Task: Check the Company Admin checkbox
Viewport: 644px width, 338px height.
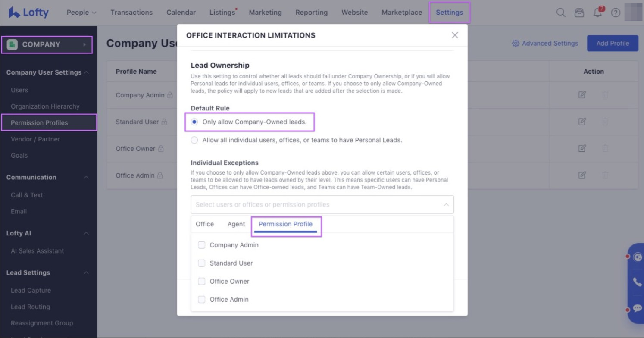Action: pos(201,245)
